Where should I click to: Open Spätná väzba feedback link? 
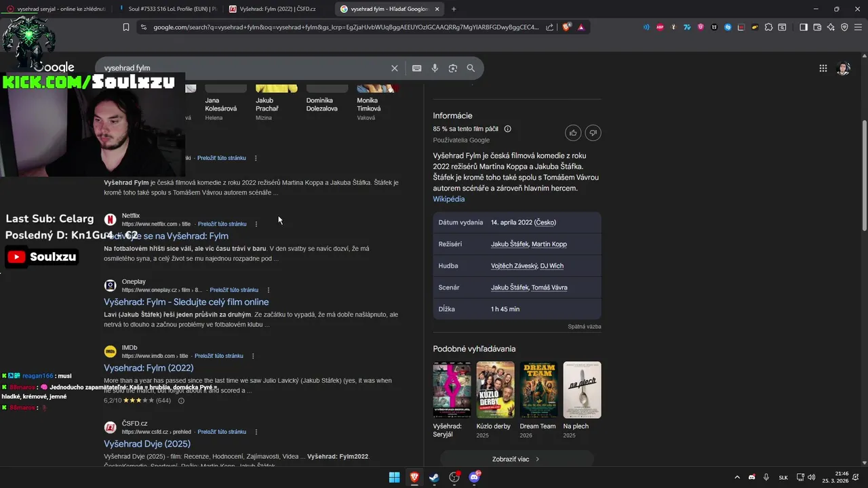click(x=585, y=327)
